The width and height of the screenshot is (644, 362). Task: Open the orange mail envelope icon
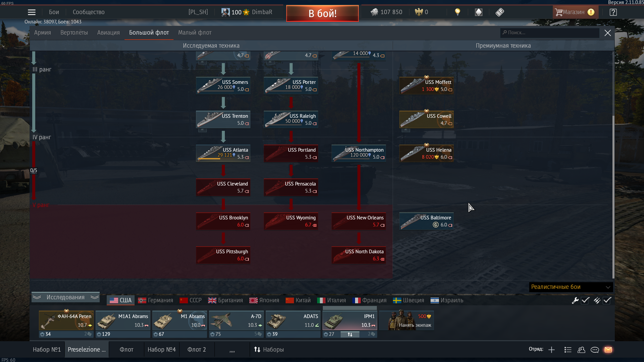click(608, 350)
